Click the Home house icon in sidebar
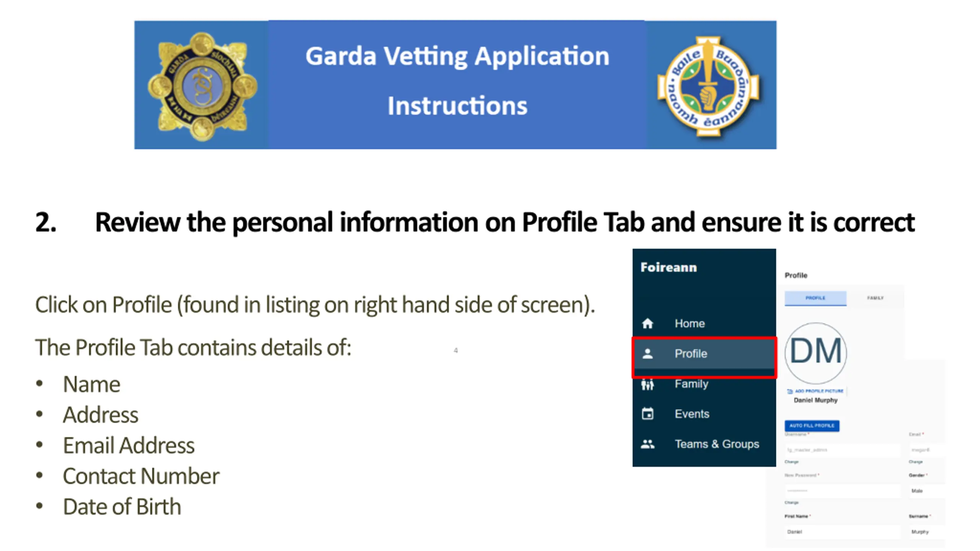 pos(647,323)
